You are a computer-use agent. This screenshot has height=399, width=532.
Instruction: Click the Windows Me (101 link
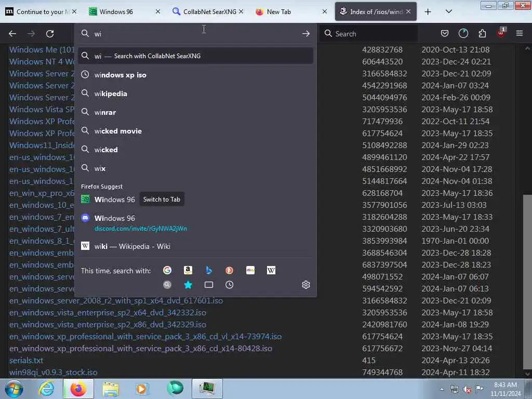coord(42,49)
